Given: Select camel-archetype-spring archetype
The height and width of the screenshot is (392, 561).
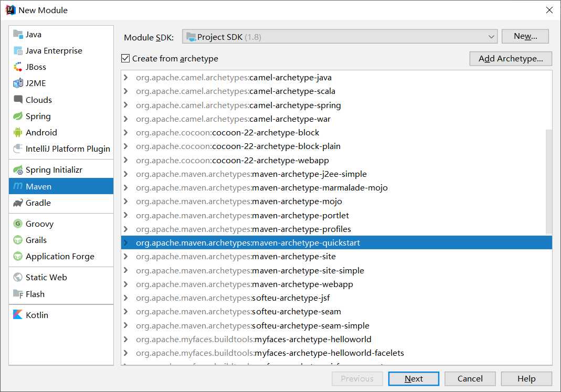Looking at the screenshot, I should click(336, 105).
